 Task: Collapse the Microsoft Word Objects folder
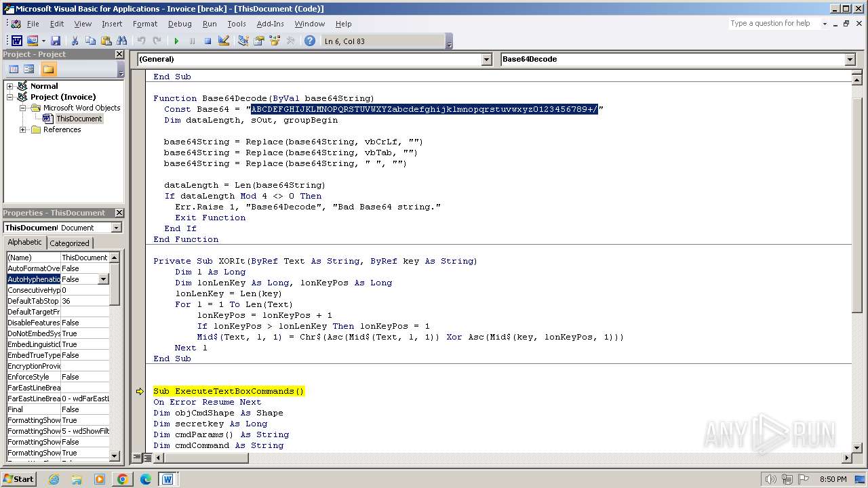23,108
